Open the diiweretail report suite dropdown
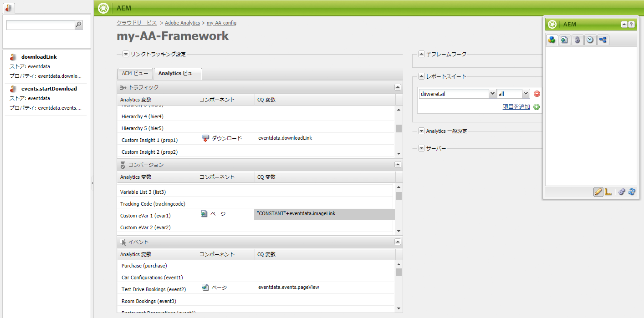 click(492, 94)
